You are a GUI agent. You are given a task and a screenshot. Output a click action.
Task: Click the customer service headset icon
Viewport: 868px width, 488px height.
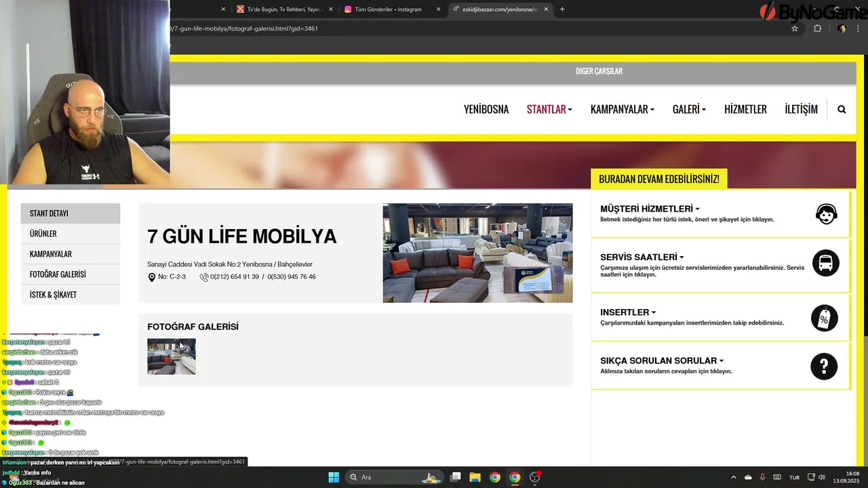(x=826, y=214)
